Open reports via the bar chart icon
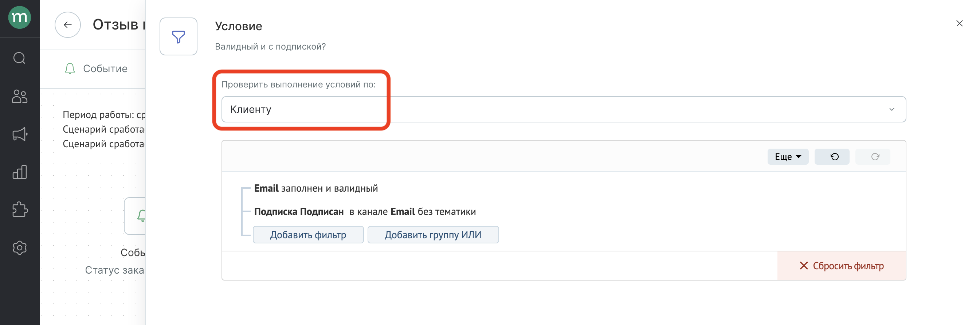 click(x=19, y=172)
